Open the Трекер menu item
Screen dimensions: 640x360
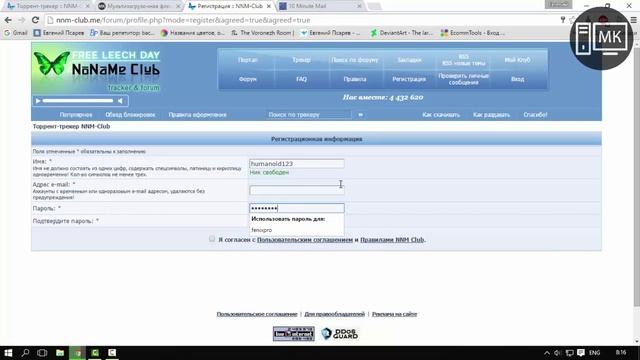point(301,60)
